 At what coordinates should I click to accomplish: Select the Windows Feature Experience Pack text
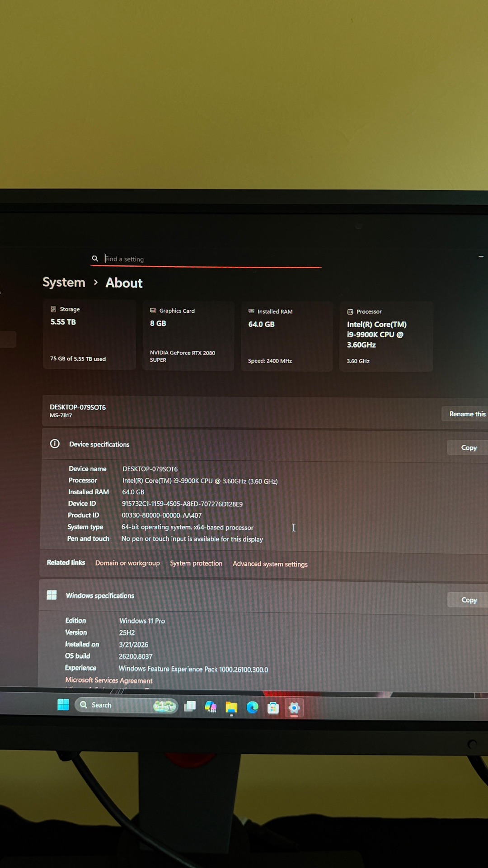193,669
